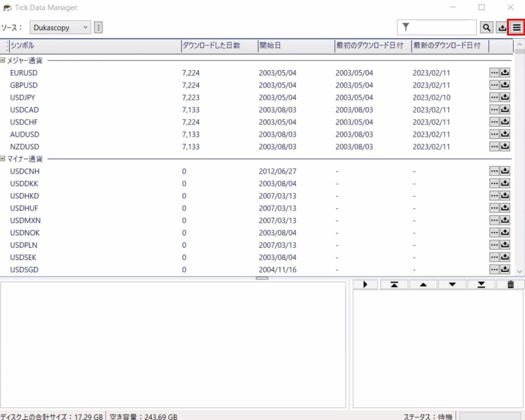Select the AUDUSD symbol row
The width and height of the screenshot is (525, 420).
tap(256, 134)
